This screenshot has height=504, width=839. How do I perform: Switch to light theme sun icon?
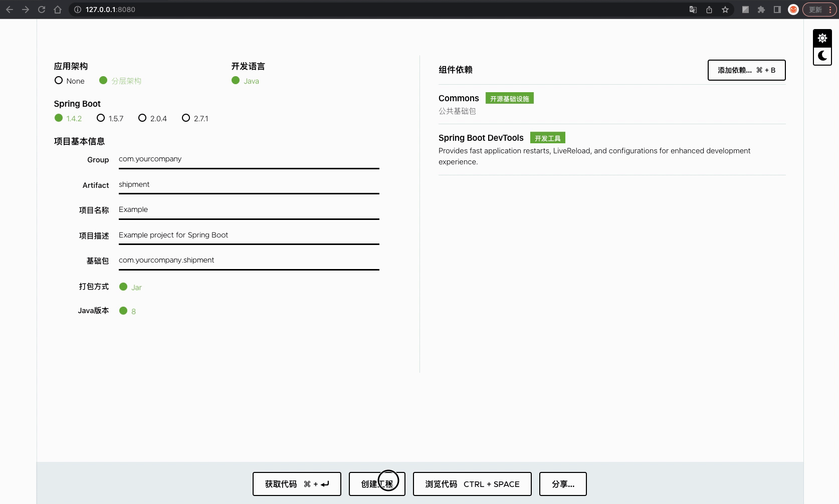822,38
